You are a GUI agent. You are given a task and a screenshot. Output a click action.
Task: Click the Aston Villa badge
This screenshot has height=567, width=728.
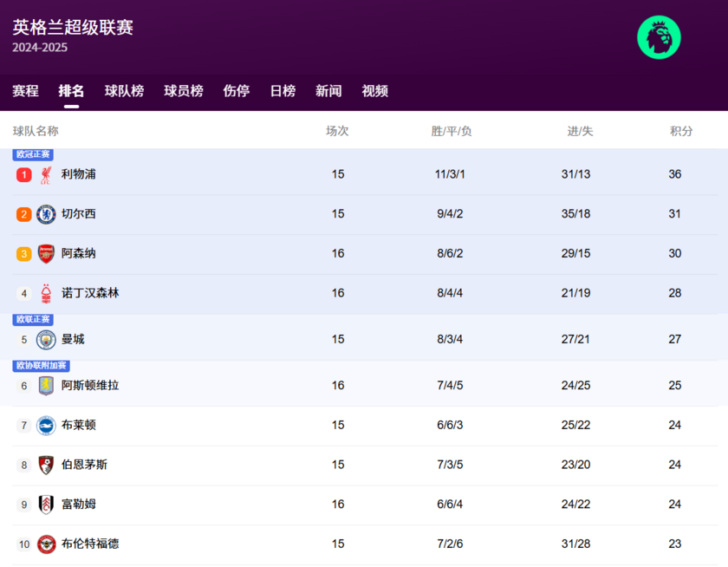point(44,385)
